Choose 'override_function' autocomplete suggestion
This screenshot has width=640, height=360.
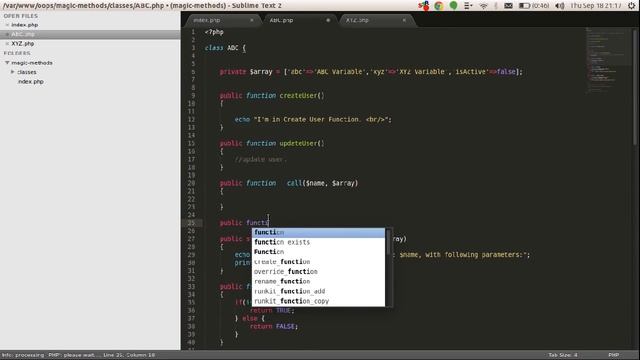coord(318,272)
